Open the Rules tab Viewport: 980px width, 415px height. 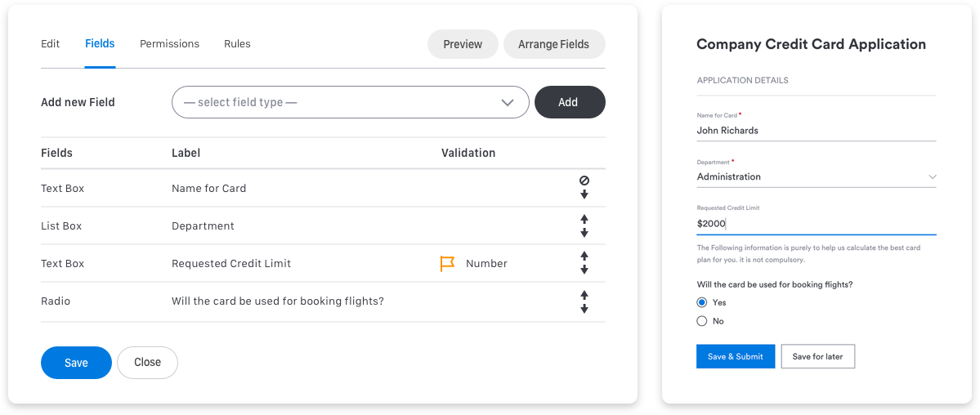click(237, 44)
